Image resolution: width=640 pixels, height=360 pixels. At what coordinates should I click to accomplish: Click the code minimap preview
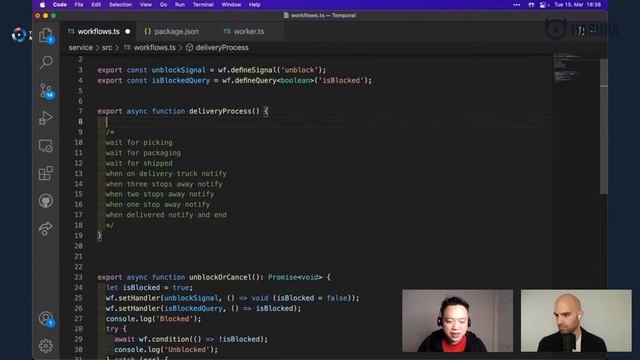coord(567,67)
